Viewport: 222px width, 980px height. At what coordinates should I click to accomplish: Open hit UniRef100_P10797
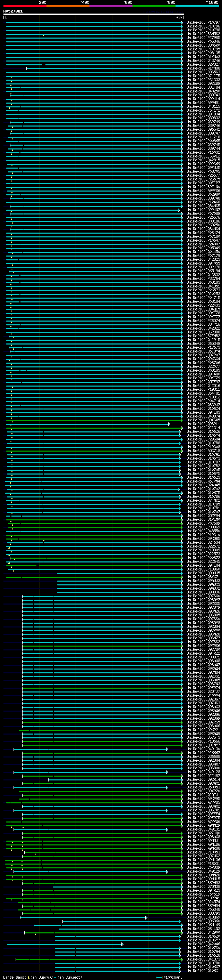[x=203, y=23]
